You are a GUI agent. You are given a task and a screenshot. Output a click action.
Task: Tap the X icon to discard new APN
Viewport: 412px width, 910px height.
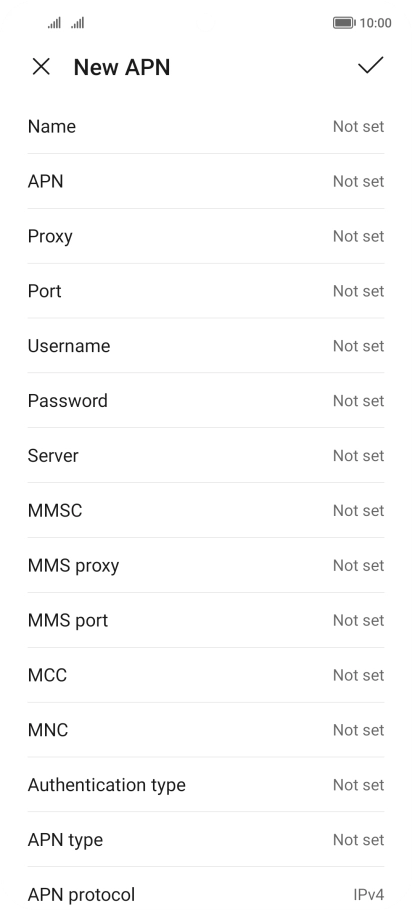point(41,67)
